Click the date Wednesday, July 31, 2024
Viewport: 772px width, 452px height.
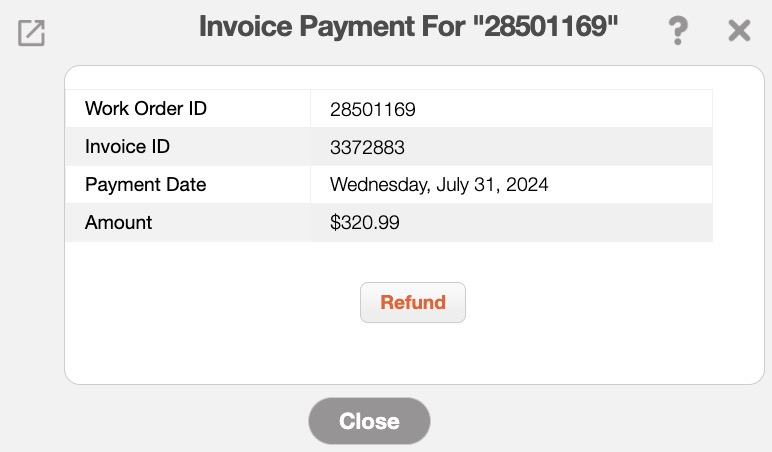(439, 185)
